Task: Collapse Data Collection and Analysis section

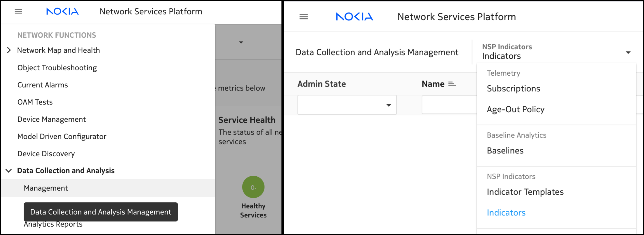Action: [x=9, y=171]
